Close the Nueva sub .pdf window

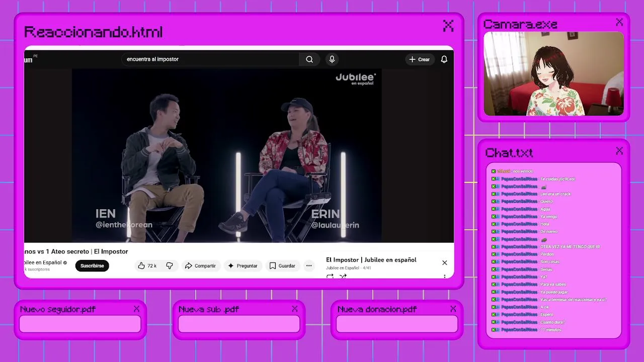(294, 309)
